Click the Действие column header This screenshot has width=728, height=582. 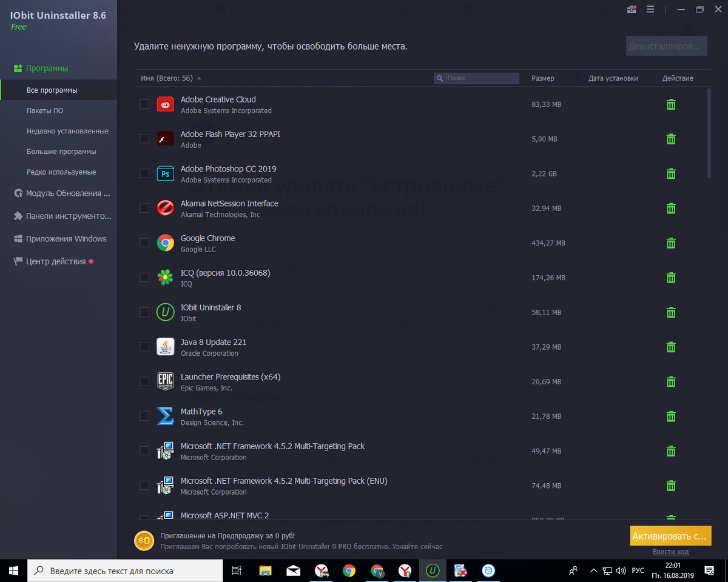[678, 78]
